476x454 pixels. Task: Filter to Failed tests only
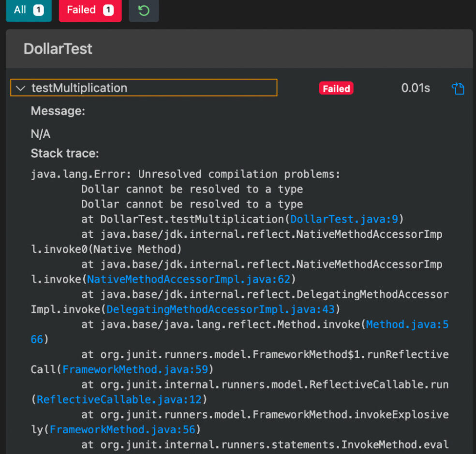click(90, 10)
